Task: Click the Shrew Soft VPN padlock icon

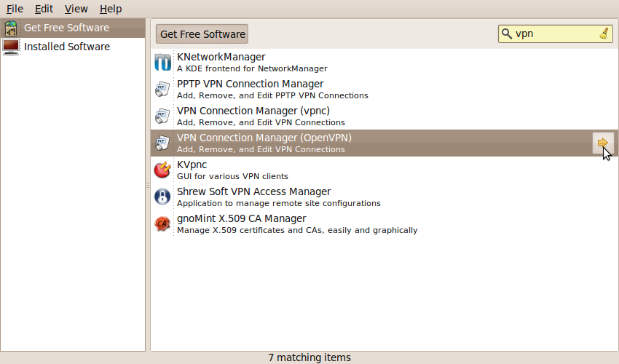Action: click(162, 197)
